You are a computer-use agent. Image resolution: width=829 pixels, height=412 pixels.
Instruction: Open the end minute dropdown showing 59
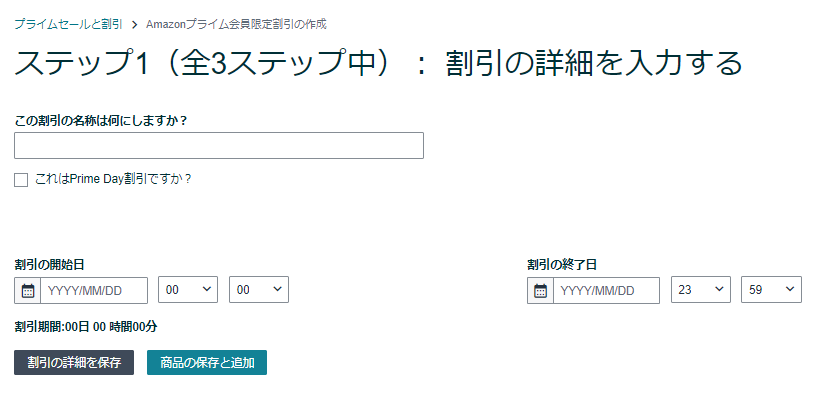pos(771,290)
